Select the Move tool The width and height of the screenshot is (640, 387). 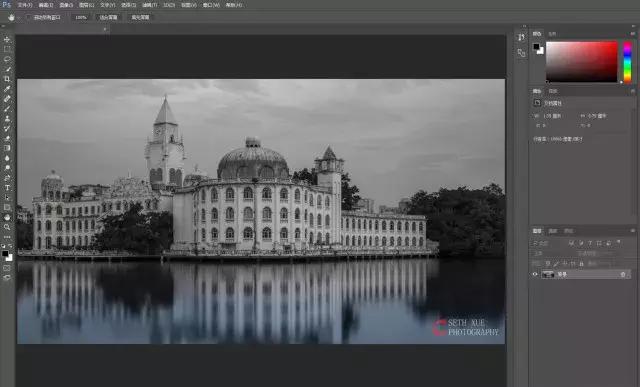click(x=7, y=40)
